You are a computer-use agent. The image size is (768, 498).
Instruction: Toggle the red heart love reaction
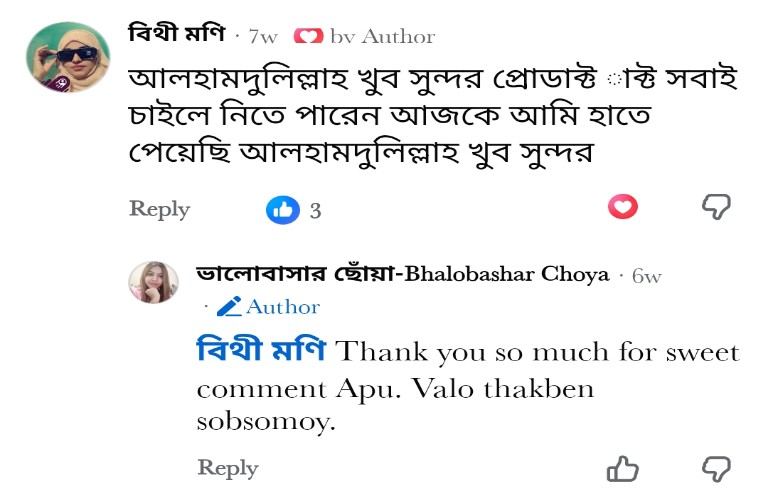pos(623,206)
